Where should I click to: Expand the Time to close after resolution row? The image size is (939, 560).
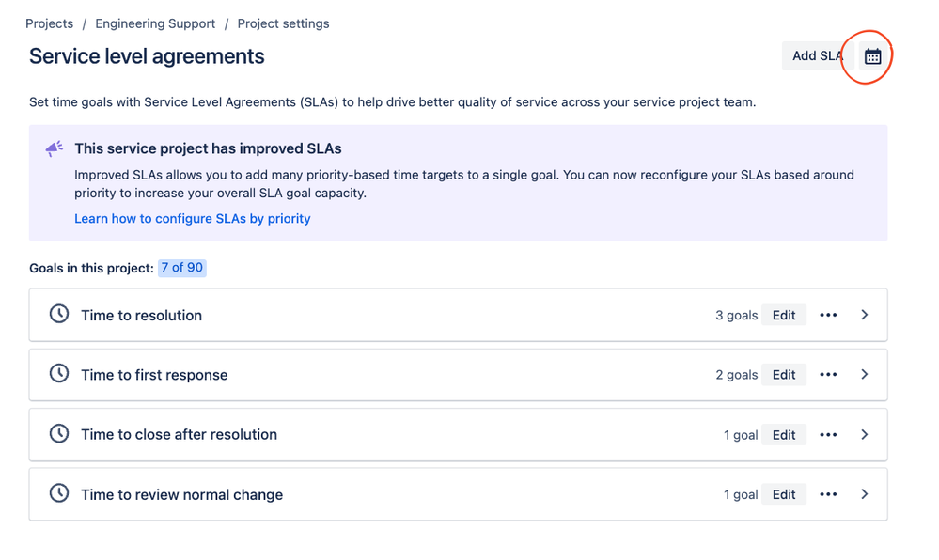(865, 435)
